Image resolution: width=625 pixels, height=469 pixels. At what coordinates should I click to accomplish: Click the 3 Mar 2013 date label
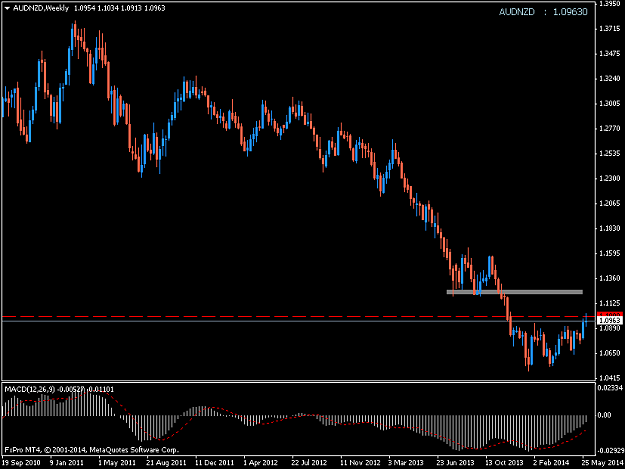click(406, 463)
